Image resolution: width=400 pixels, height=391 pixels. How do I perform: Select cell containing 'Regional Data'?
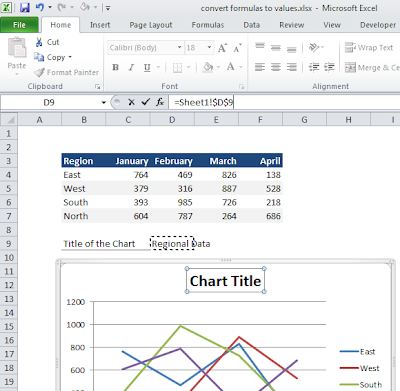[172, 244]
